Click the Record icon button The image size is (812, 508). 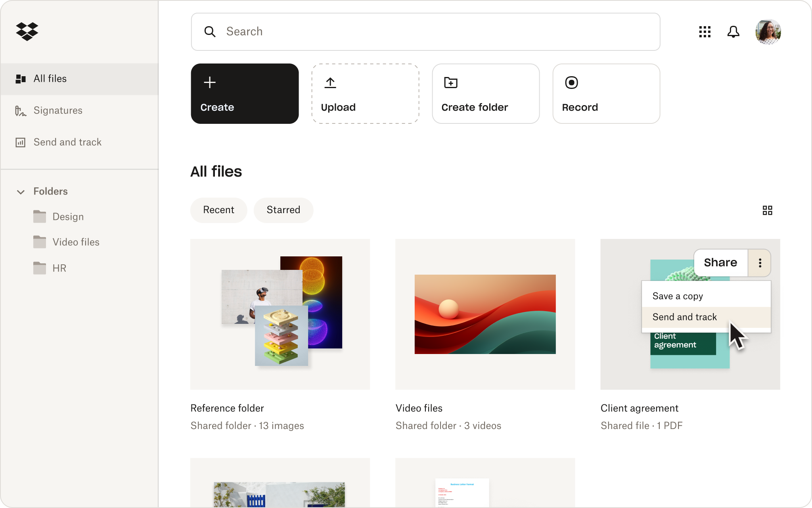[x=572, y=83]
